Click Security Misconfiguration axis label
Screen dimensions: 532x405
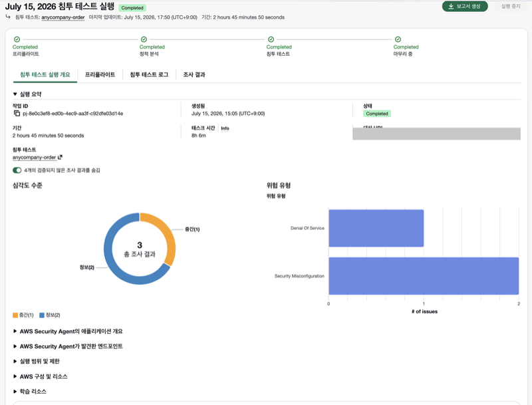(x=299, y=276)
